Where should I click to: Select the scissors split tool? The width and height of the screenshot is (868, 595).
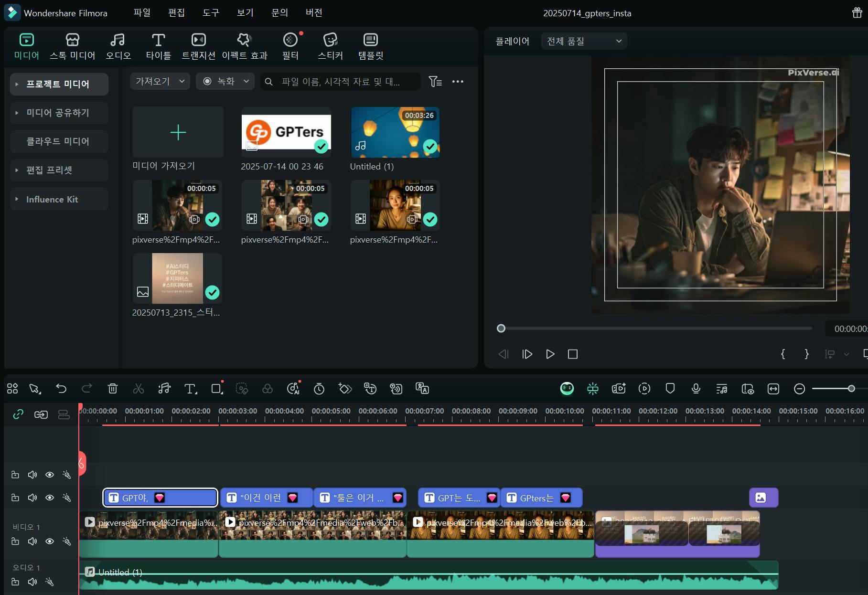[139, 389]
